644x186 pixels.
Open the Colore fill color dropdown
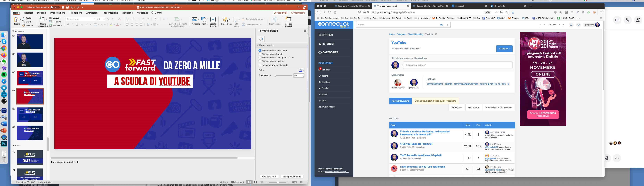(301, 70)
